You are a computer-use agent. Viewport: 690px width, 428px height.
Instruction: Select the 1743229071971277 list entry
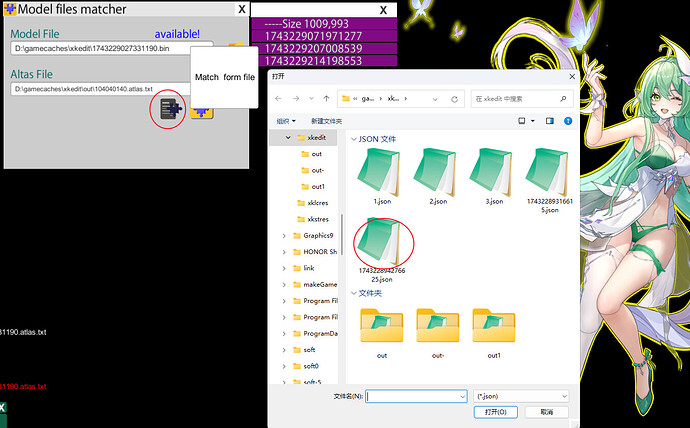(x=324, y=36)
